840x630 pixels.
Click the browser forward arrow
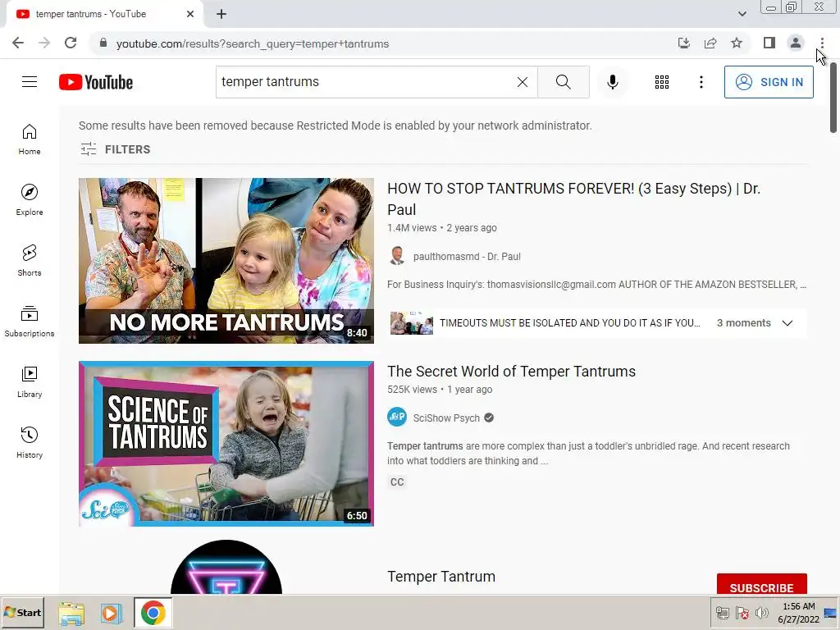[x=44, y=43]
